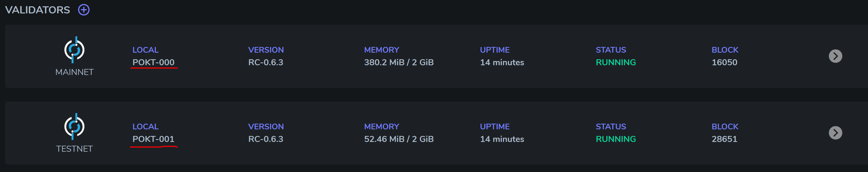Add a new validator with plus icon
Screen dimensions: 868x172
point(84,10)
